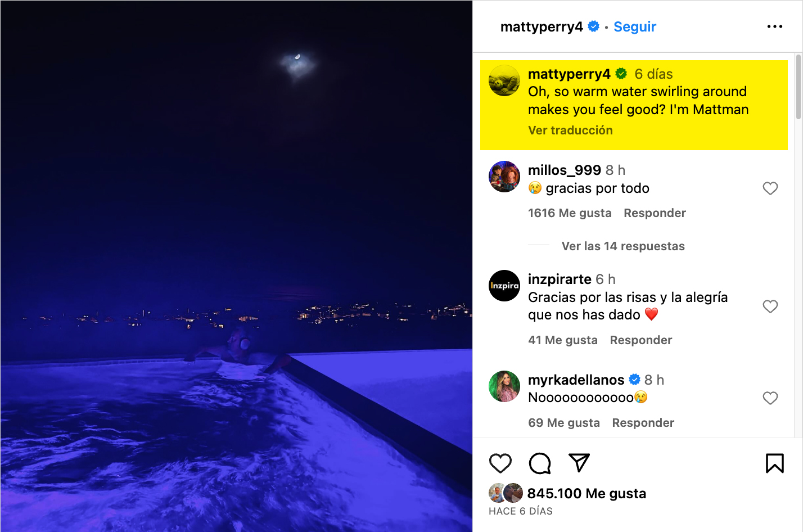Like myrkadellanos's comment heart
The height and width of the screenshot is (532, 803).
[x=770, y=398]
